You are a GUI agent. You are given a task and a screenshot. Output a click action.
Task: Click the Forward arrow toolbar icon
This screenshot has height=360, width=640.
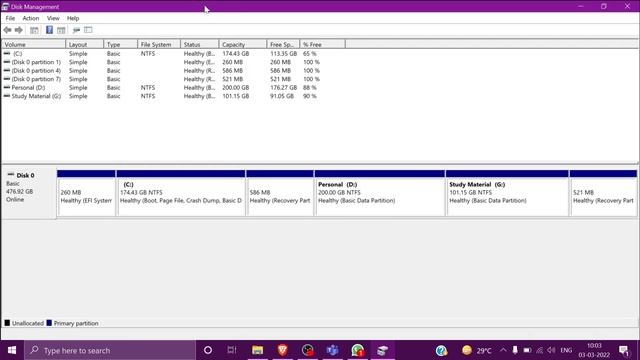[19, 30]
